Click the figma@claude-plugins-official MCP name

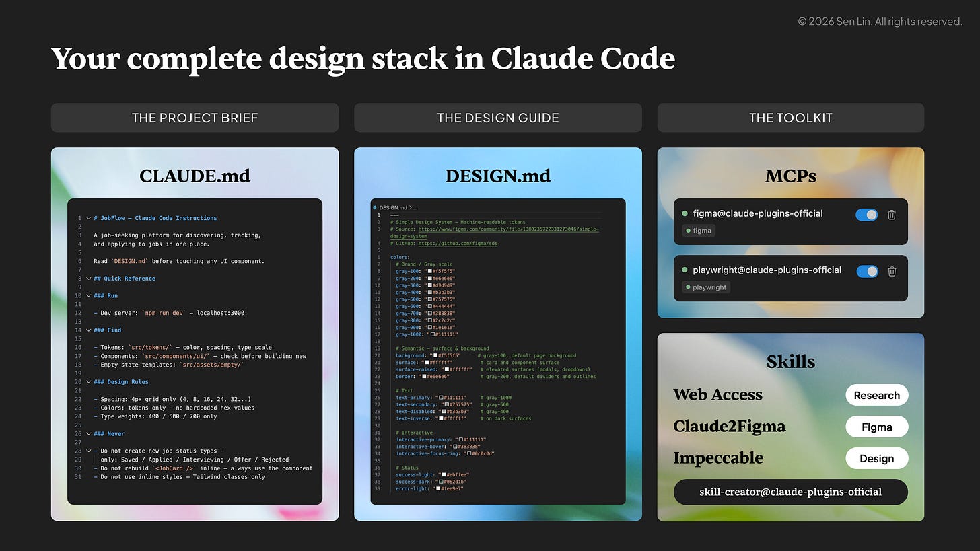[x=758, y=213]
